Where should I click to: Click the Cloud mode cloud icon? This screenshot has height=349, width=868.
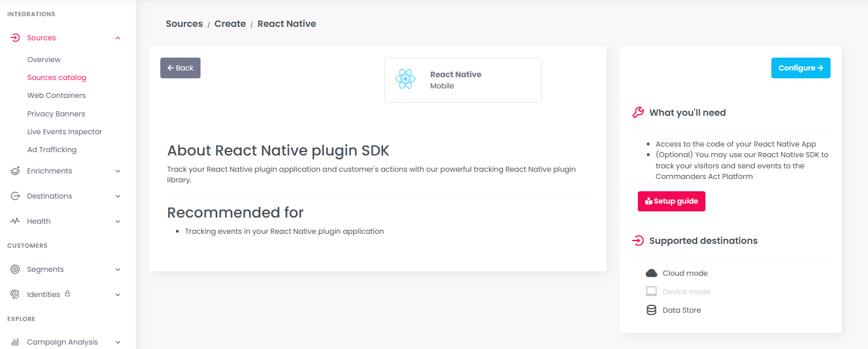pyautogui.click(x=651, y=273)
